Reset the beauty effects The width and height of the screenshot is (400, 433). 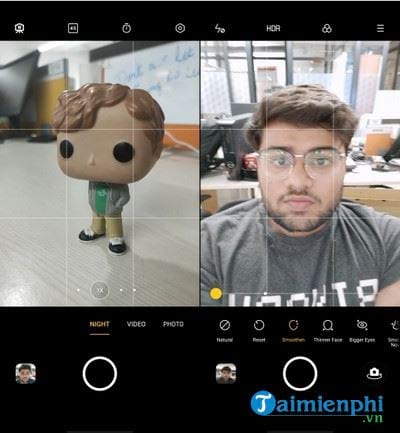259,330
